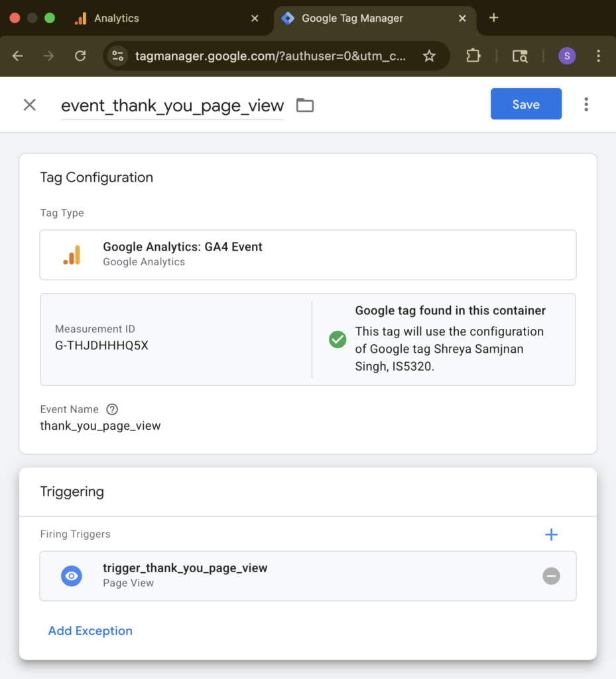
Task: Click the Page View eye trigger icon
Action: click(x=72, y=576)
